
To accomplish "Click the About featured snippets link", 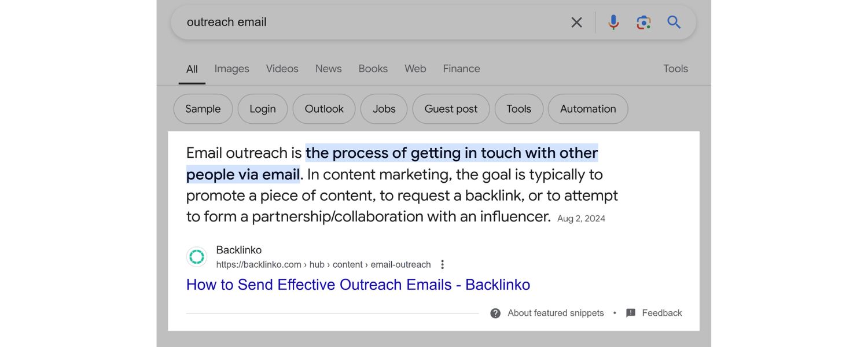I will click(555, 312).
